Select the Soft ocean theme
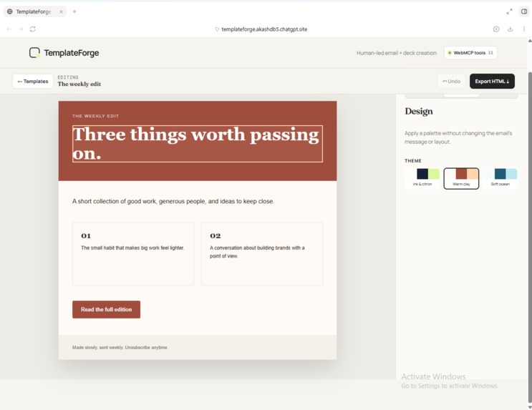Image resolution: width=532 pixels, height=410 pixels. point(500,178)
